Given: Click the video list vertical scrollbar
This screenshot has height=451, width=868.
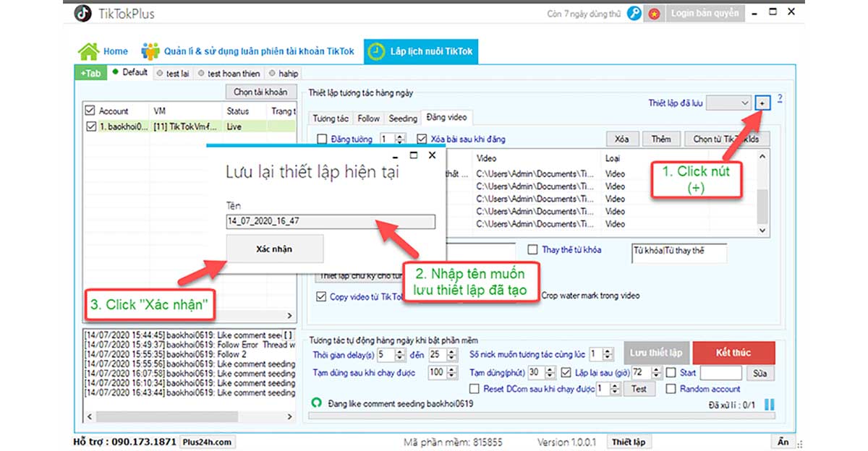Looking at the screenshot, I should [762, 193].
